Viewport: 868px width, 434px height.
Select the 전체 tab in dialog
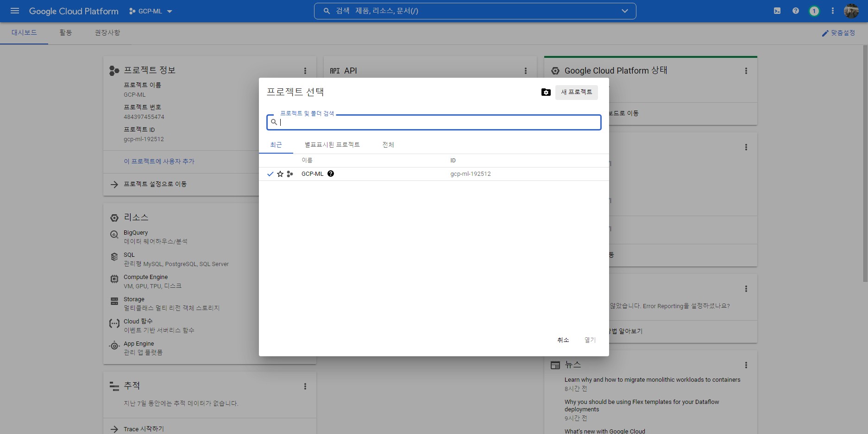(x=388, y=145)
